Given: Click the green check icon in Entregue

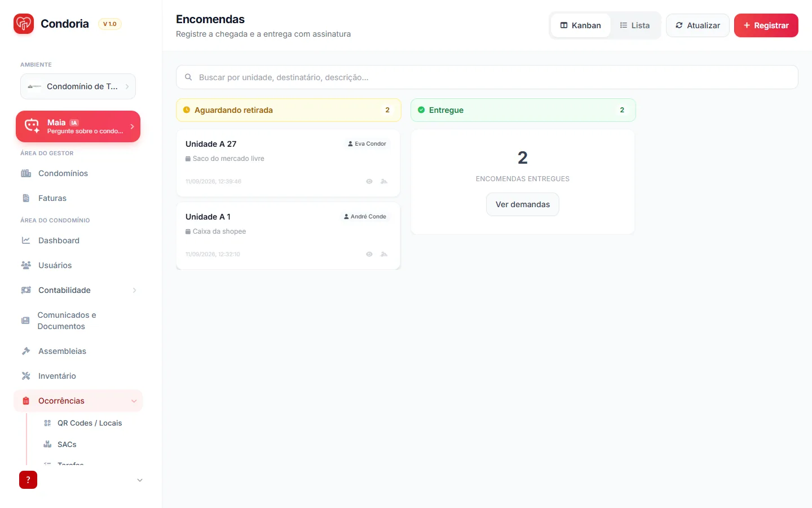Looking at the screenshot, I should 421,110.
